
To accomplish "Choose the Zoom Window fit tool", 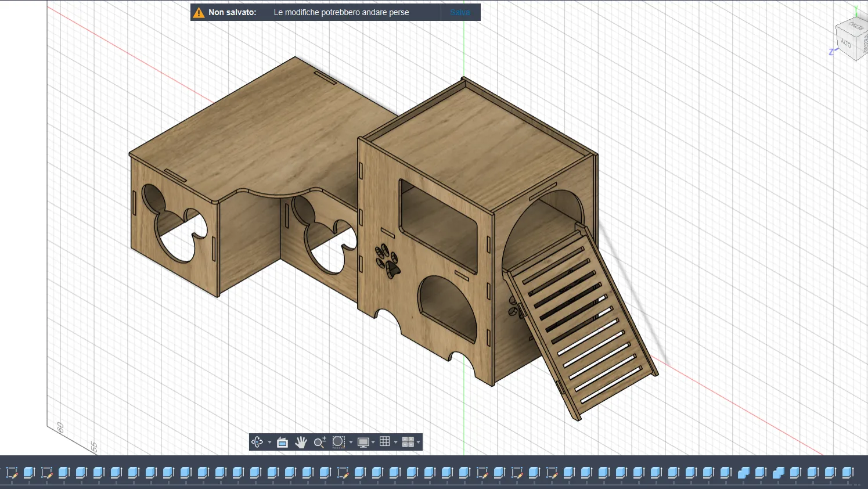I will [x=338, y=443].
